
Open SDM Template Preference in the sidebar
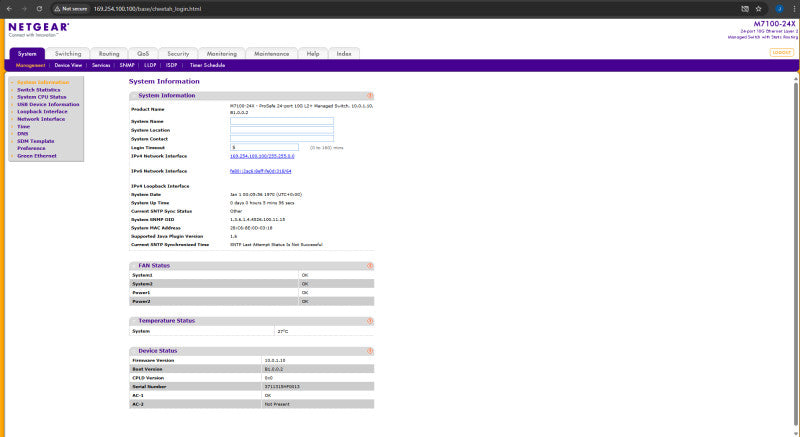click(x=36, y=145)
